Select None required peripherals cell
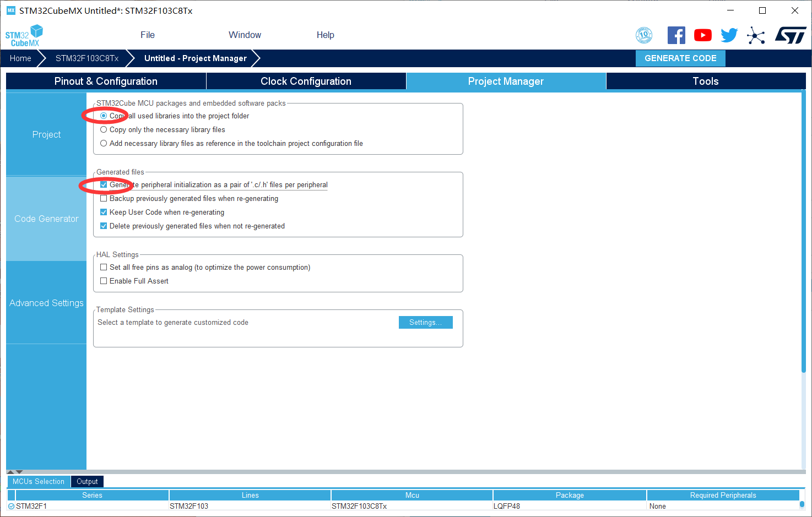 tap(723, 506)
